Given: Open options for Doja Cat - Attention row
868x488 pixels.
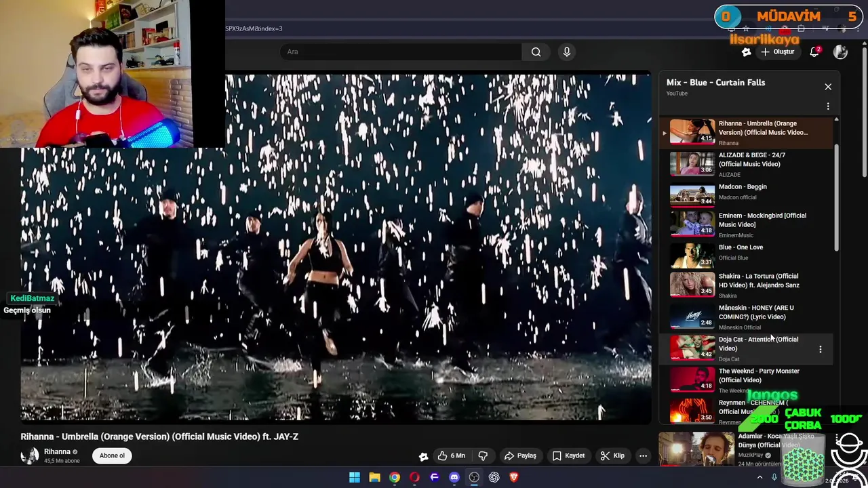Looking at the screenshot, I should [821, 349].
